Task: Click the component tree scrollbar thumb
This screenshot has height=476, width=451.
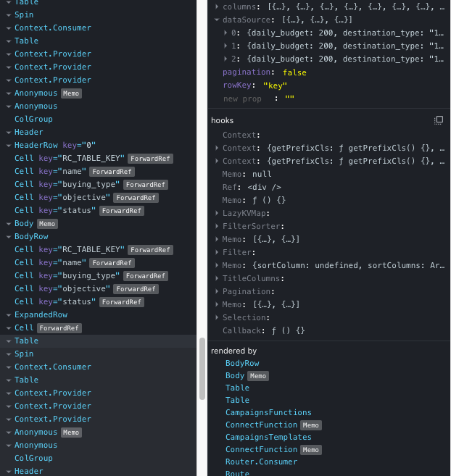Action: (202, 368)
